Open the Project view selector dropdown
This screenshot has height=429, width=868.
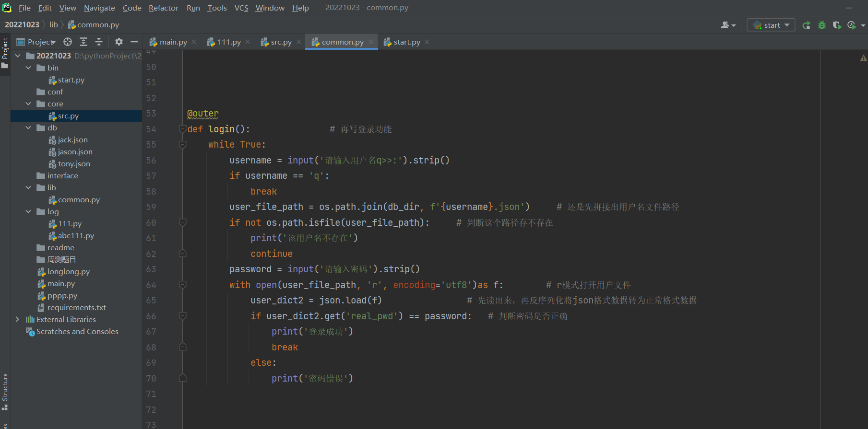click(37, 42)
